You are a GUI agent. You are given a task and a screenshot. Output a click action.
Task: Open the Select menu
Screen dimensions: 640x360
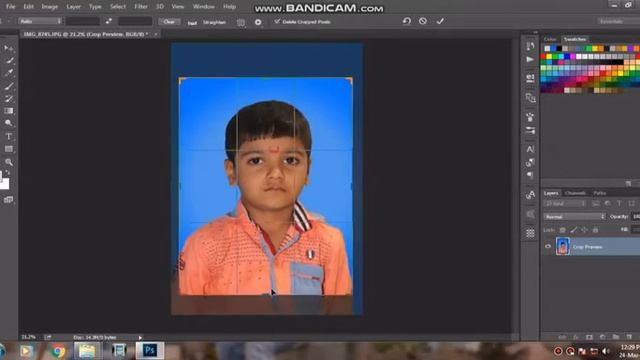118,7
